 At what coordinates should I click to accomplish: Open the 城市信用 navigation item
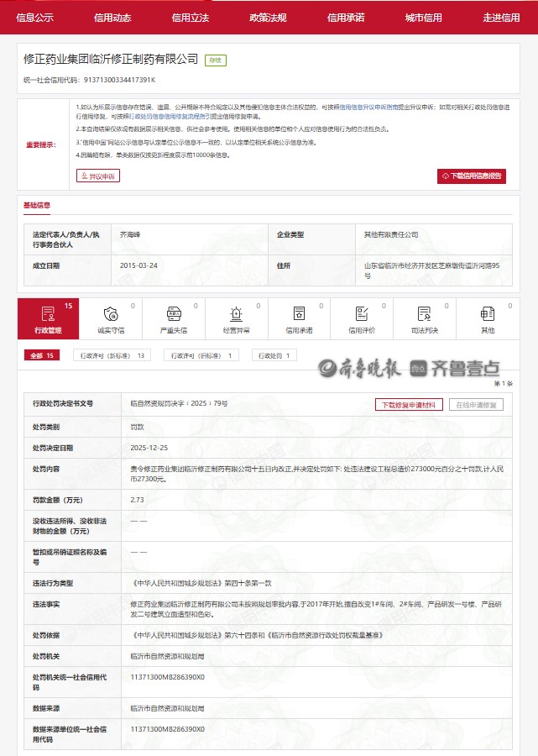(x=423, y=18)
